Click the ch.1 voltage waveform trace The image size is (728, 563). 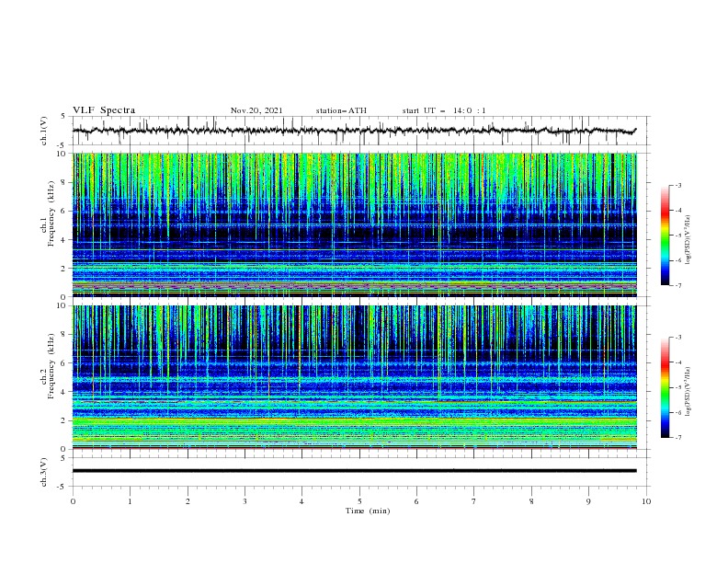pyautogui.click(x=354, y=131)
